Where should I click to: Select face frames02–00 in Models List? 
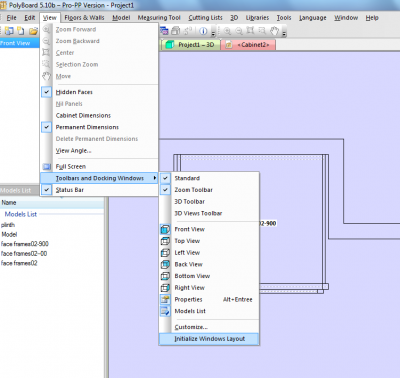click(x=24, y=254)
